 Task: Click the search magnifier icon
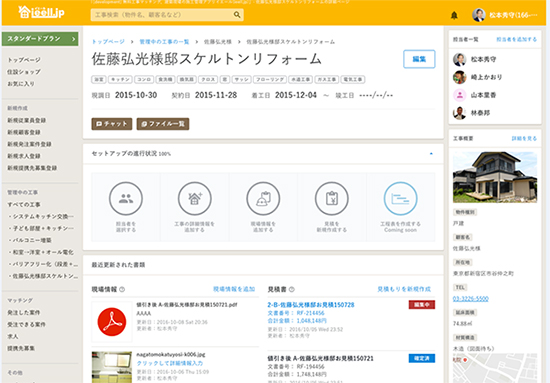(x=237, y=15)
